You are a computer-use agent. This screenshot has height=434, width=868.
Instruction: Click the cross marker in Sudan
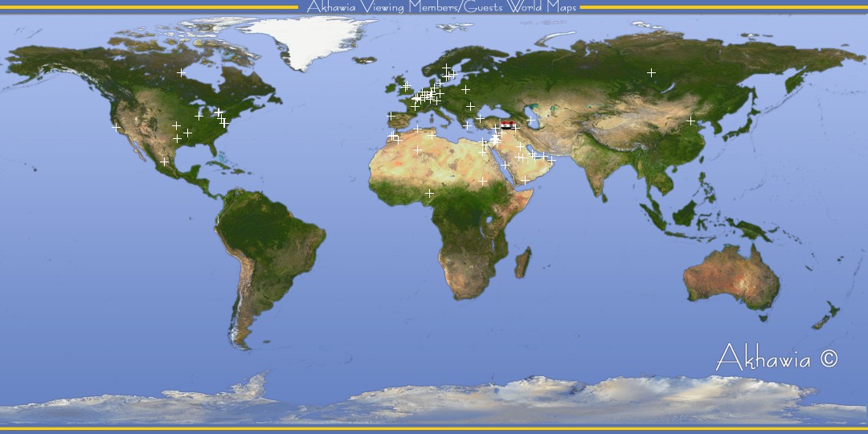482,181
